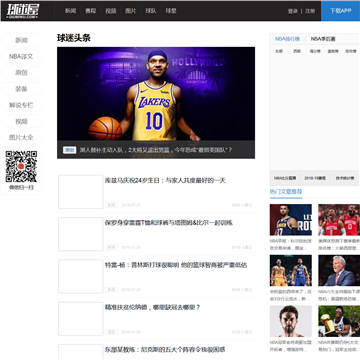360x360 pixels.
Task: Open article 保罗身穿雷霆T恤和球裤
Action: 169,223
